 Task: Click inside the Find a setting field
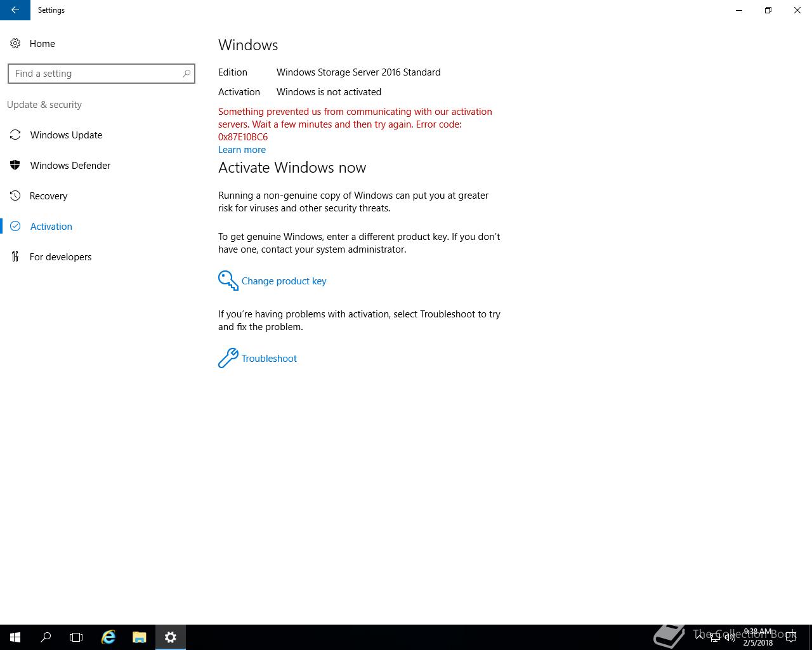101,74
